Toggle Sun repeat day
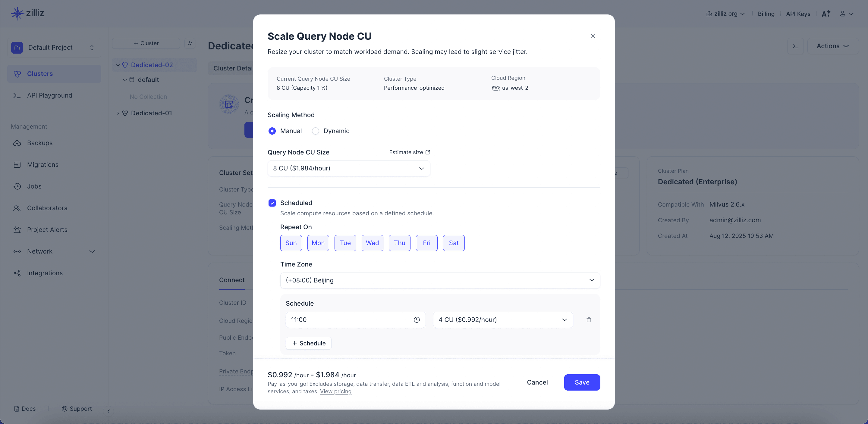 coord(291,243)
